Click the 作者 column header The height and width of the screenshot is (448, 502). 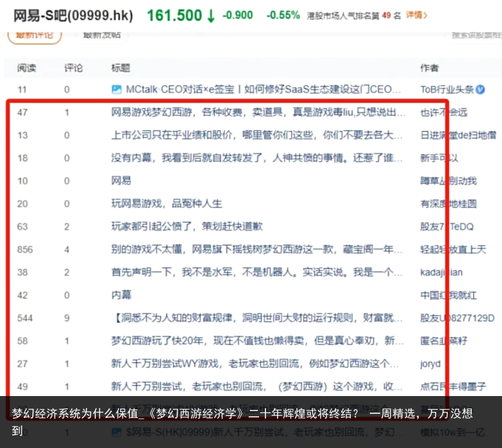pos(429,68)
